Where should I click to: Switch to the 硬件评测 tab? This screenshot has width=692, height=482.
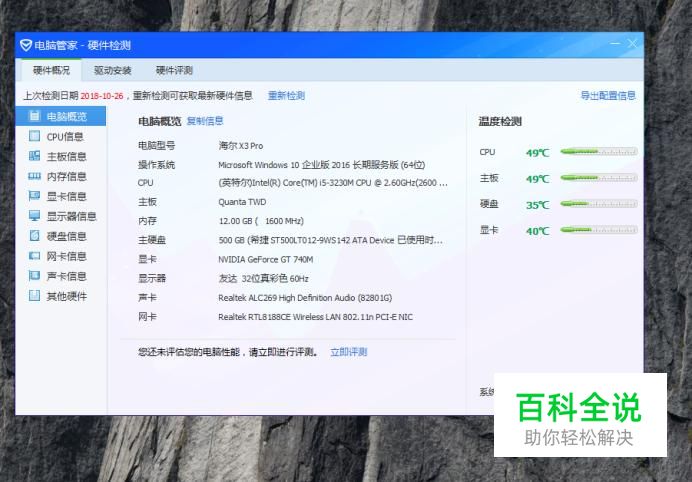point(174,70)
